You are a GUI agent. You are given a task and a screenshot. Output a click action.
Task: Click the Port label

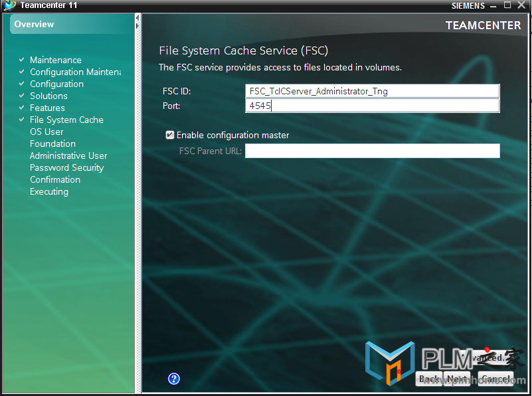(x=171, y=106)
